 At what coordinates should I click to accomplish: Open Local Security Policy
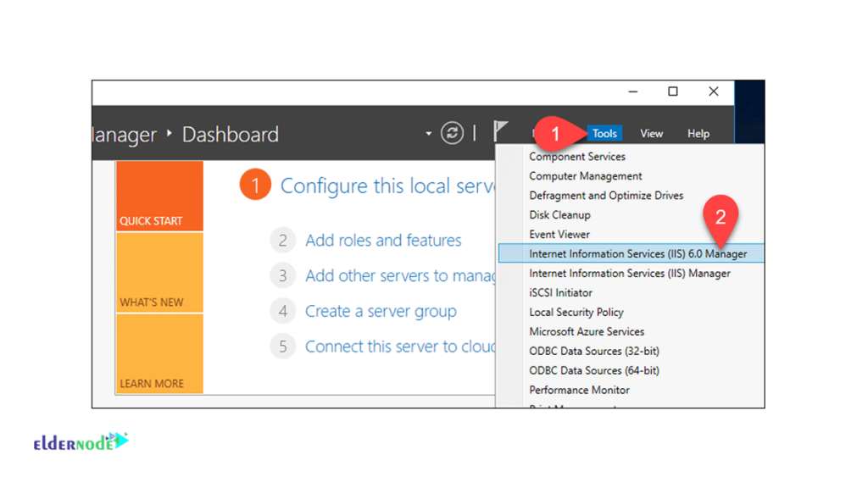tap(574, 312)
